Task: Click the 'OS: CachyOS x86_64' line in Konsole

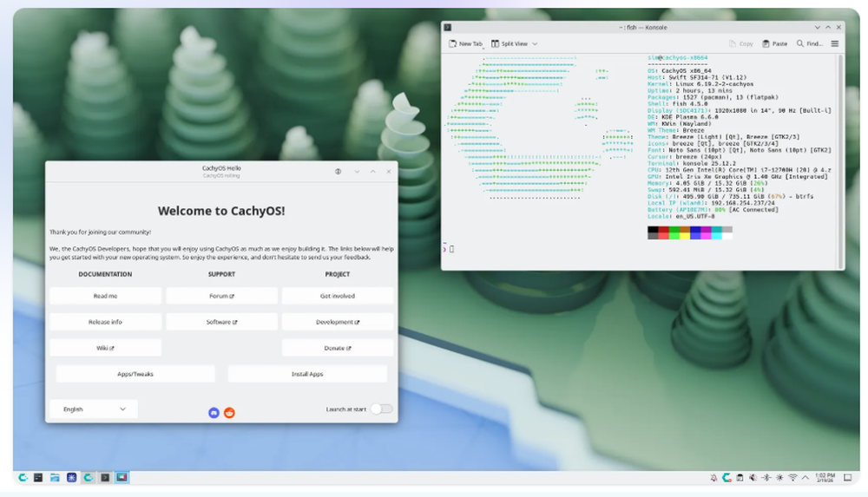Action: (680, 71)
